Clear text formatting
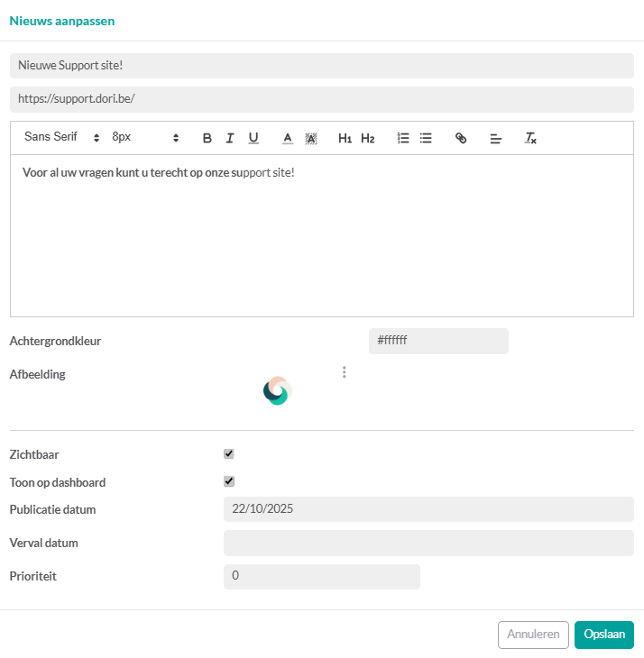644x658 pixels. coord(531,138)
